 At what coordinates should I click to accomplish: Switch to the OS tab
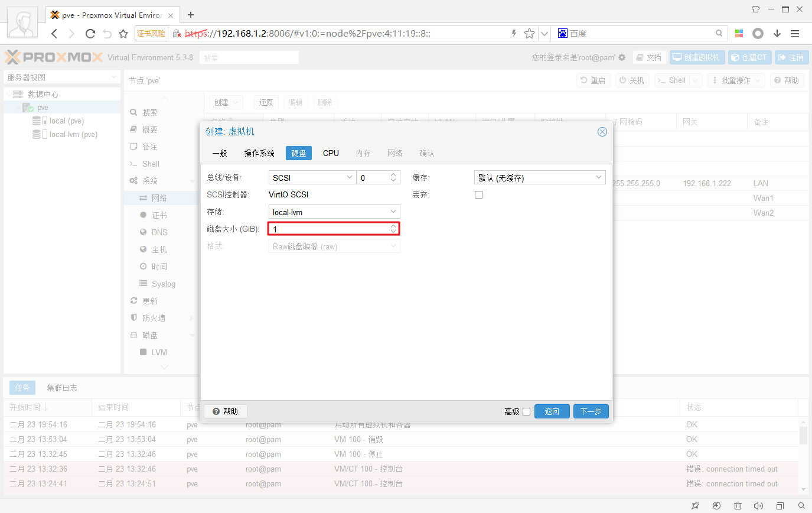click(259, 153)
